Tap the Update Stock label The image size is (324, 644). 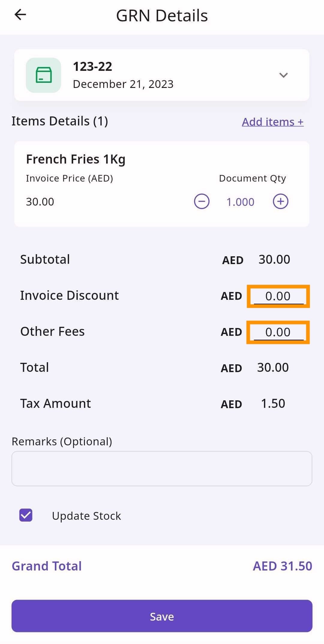click(86, 516)
